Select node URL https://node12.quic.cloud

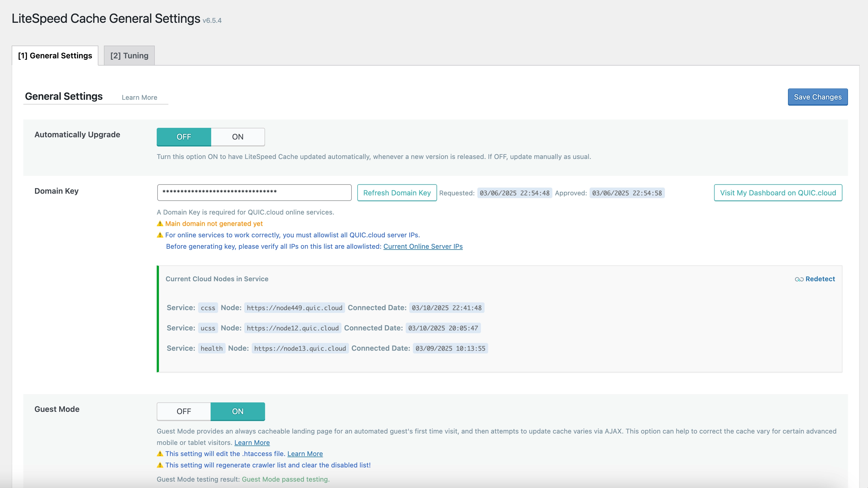[x=293, y=328]
